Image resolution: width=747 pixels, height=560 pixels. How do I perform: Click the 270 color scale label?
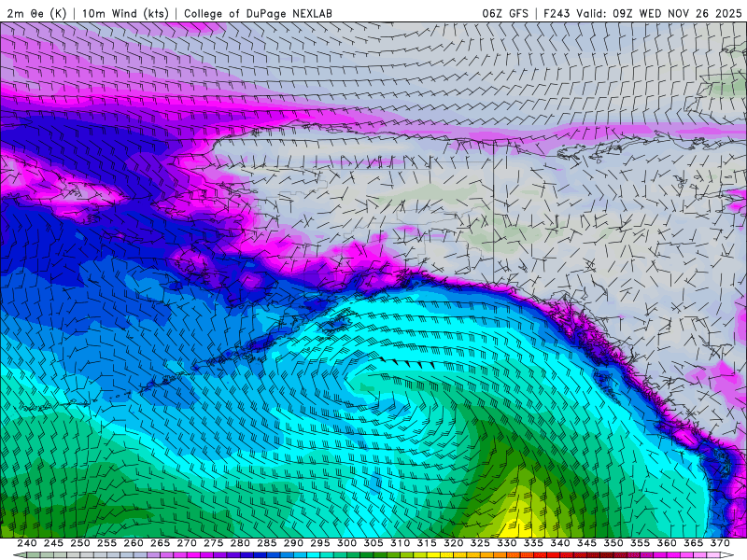click(187, 543)
